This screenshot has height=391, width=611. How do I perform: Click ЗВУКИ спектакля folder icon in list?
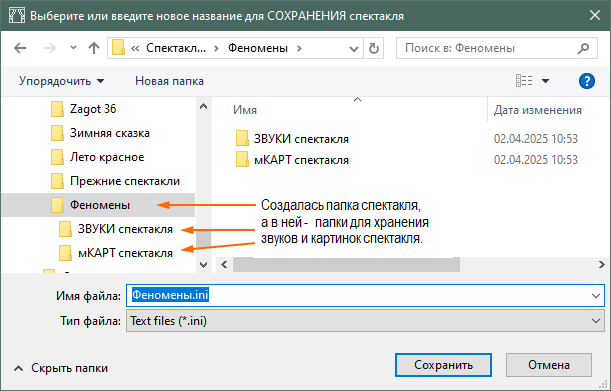(x=242, y=138)
